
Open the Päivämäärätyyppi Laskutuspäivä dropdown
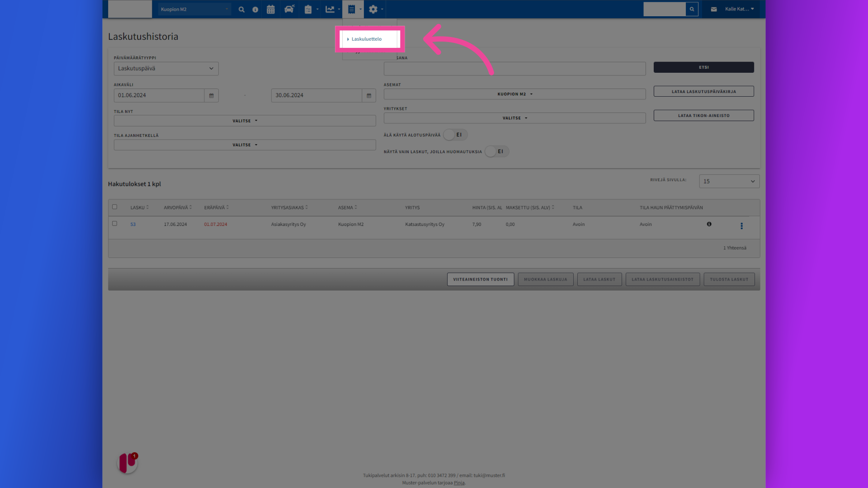click(x=166, y=69)
